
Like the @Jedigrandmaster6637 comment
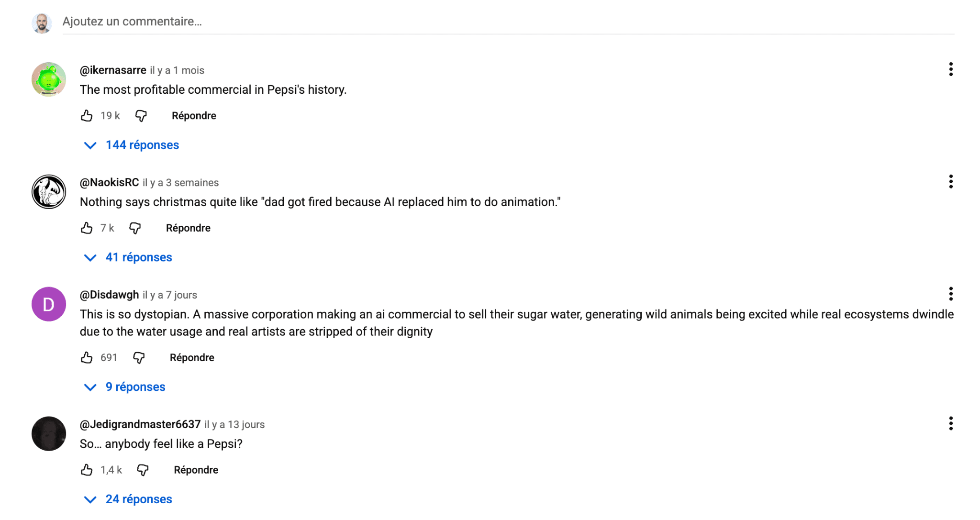pos(87,470)
